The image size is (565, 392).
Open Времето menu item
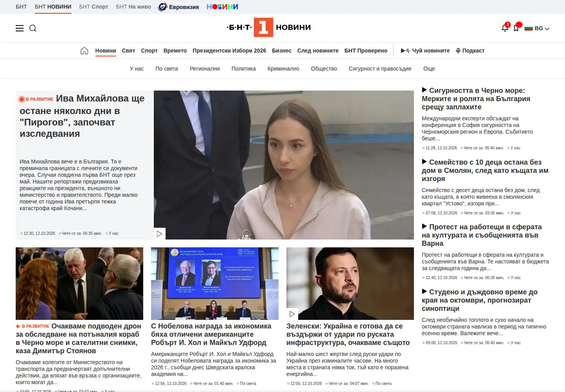(175, 51)
